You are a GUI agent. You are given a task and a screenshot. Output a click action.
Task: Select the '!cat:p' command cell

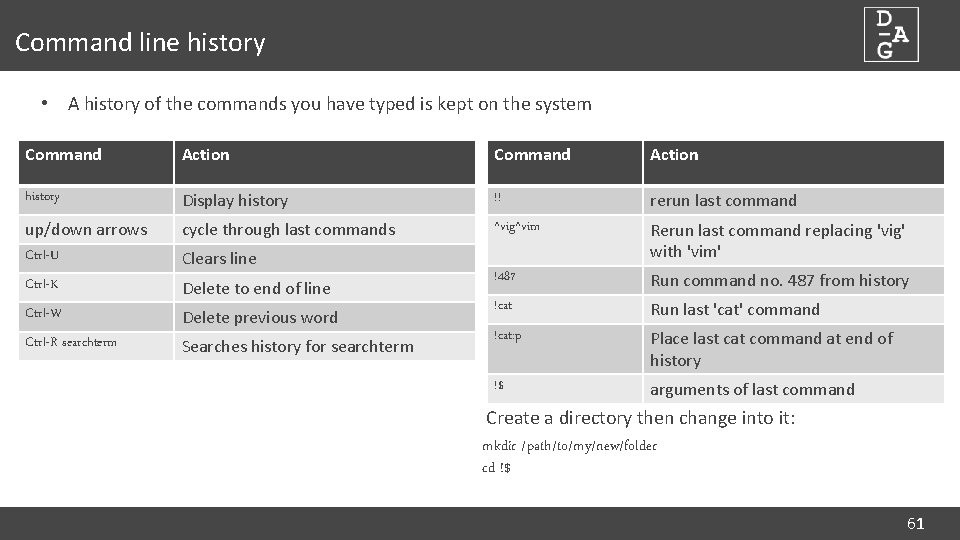pyautogui.click(x=507, y=335)
